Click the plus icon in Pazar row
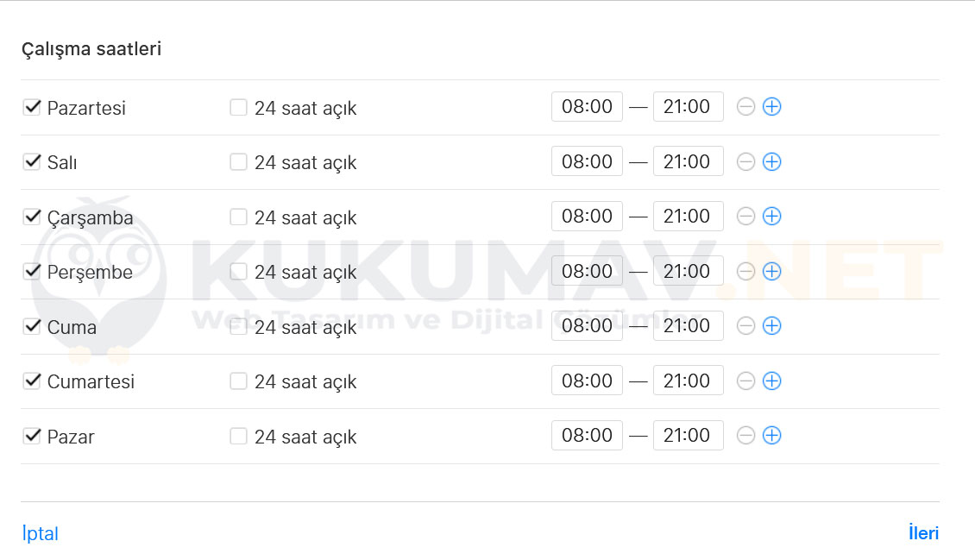The image size is (975, 560). click(x=771, y=436)
